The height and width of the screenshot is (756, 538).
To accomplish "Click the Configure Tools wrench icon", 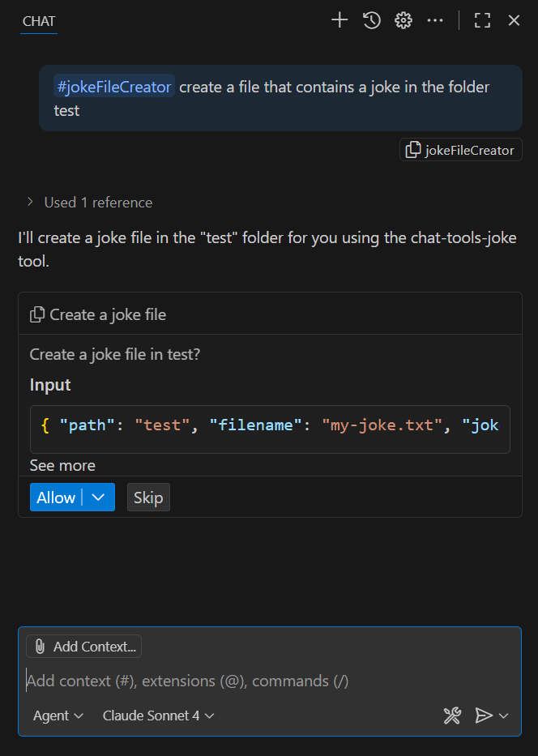I will [x=452, y=715].
